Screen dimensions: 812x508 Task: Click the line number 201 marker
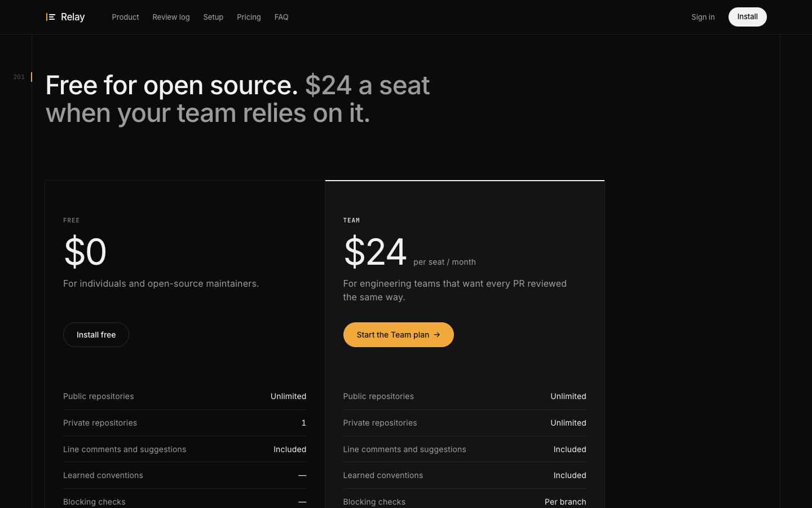(19, 77)
